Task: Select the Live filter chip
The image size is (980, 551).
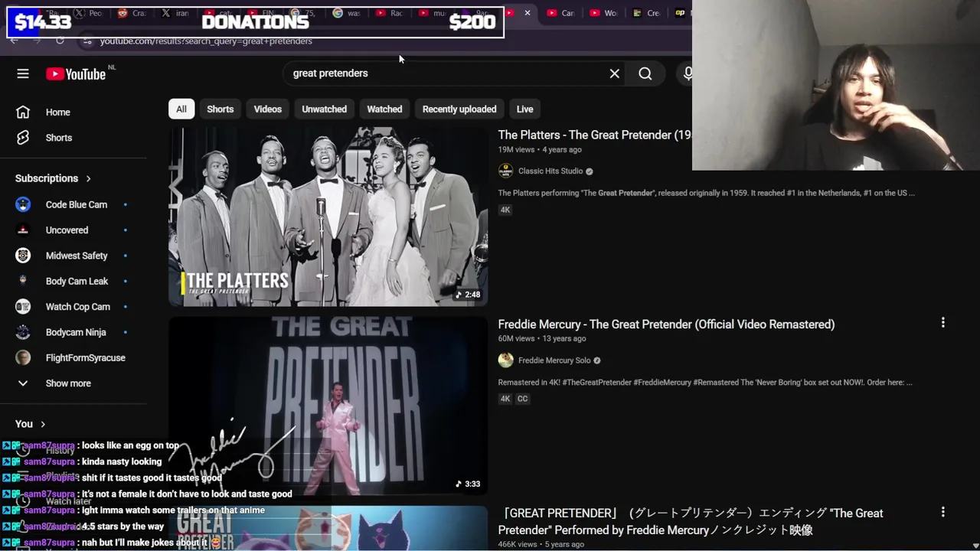Action: click(x=524, y=109)
